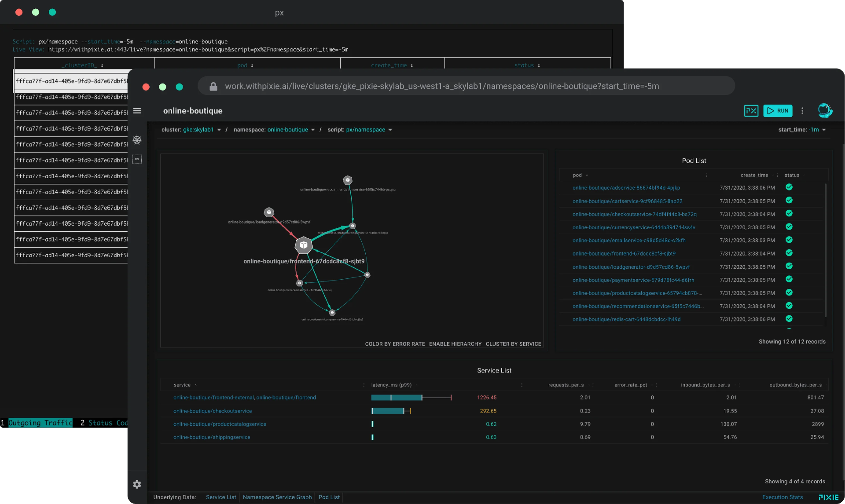The image size is (845, 504).
Task: Click status check icon for adservice pod
Action: pos(789,187)
